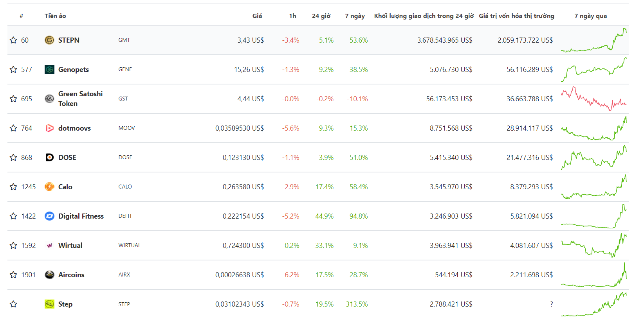This screenshot has width=644, height=323.
Task: Click volume value 56.173.453 US$
Action: coord(449,99)
